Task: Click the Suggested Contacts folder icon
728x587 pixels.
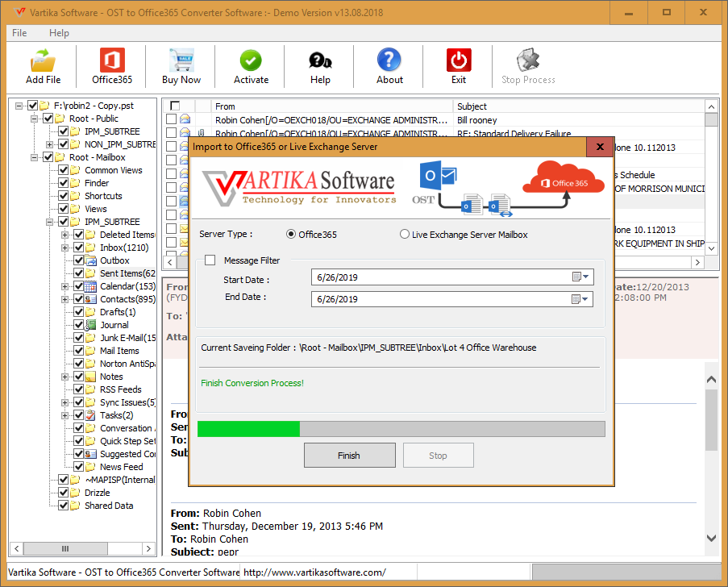Action: (x=91, y=454)
